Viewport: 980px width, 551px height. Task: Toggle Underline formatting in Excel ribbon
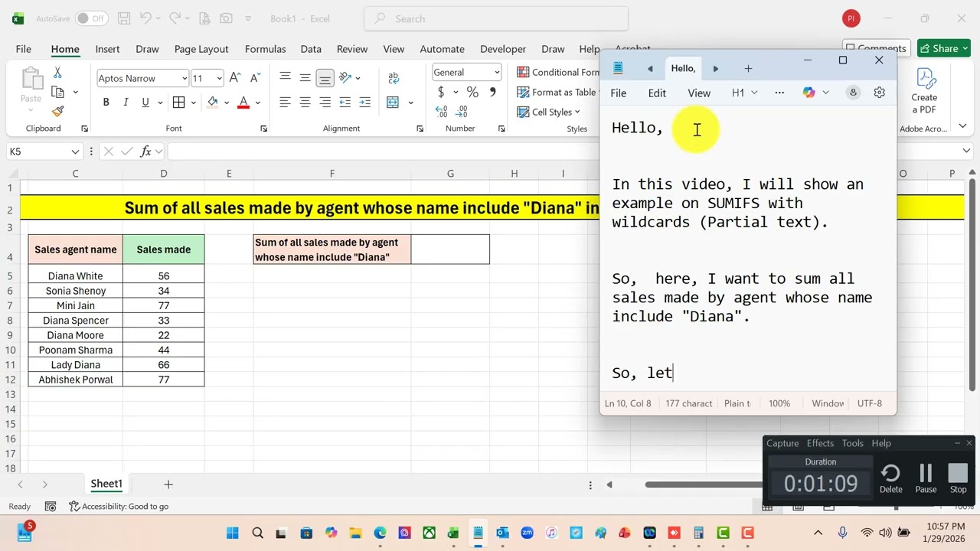(x=145, y=103)
